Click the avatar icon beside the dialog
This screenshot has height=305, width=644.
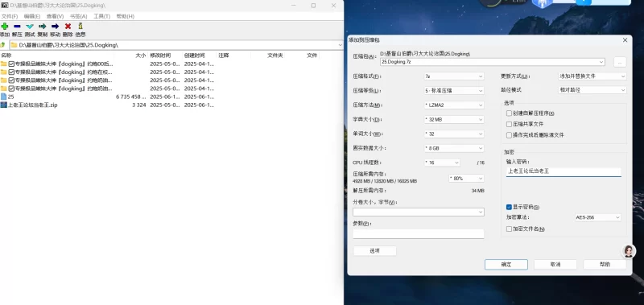[x=628, y=251]
